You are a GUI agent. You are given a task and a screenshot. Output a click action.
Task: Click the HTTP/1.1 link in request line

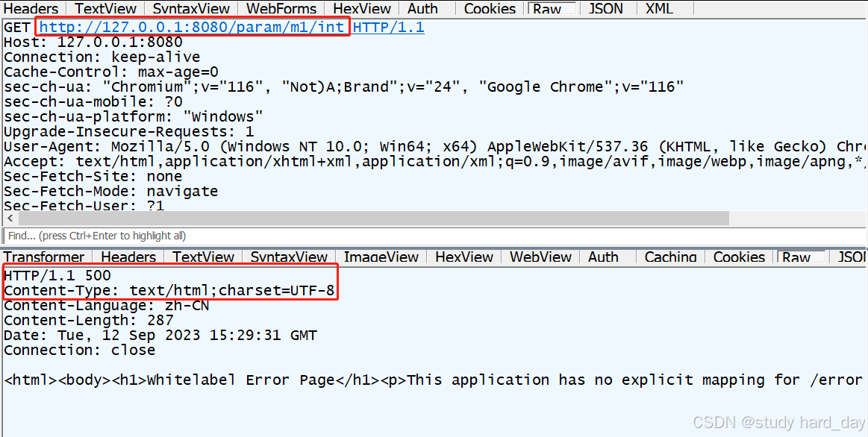point(389,27)
